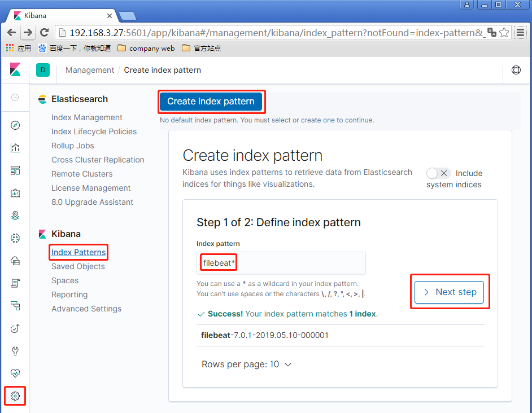
Task: Open the Maps icon in sidebar
Action: pos(15,216)
